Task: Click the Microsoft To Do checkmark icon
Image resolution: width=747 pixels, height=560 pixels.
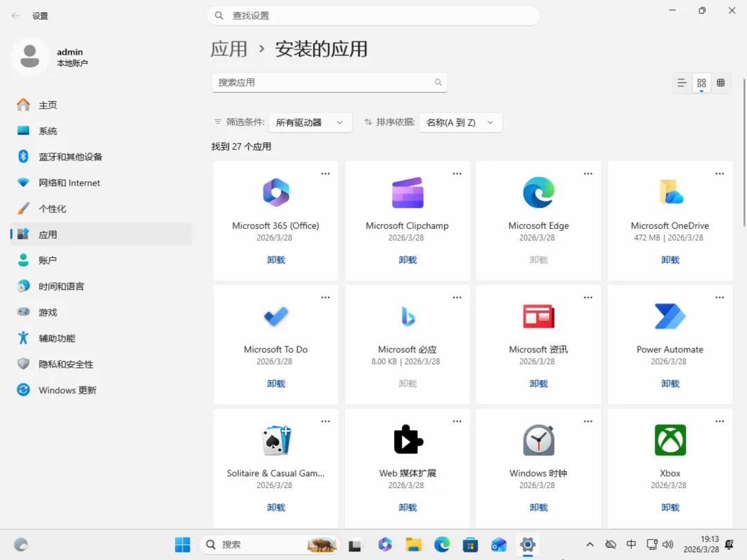Action: (276, 316)
